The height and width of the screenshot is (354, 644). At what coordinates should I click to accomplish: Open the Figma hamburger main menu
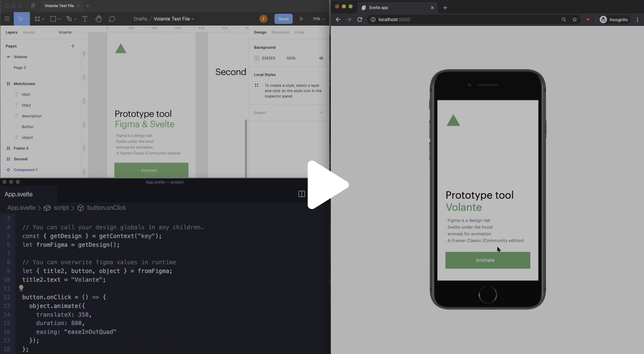(7, 19)
